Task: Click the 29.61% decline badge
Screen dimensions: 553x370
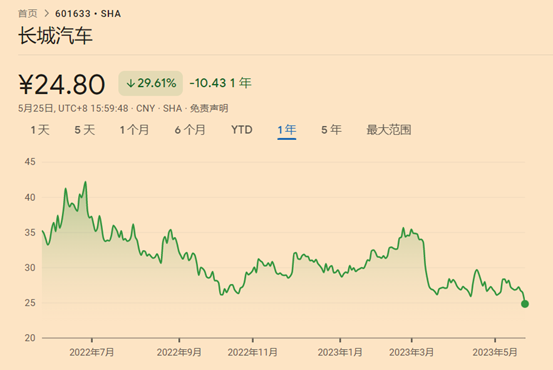Action: [x=151, y=83]
